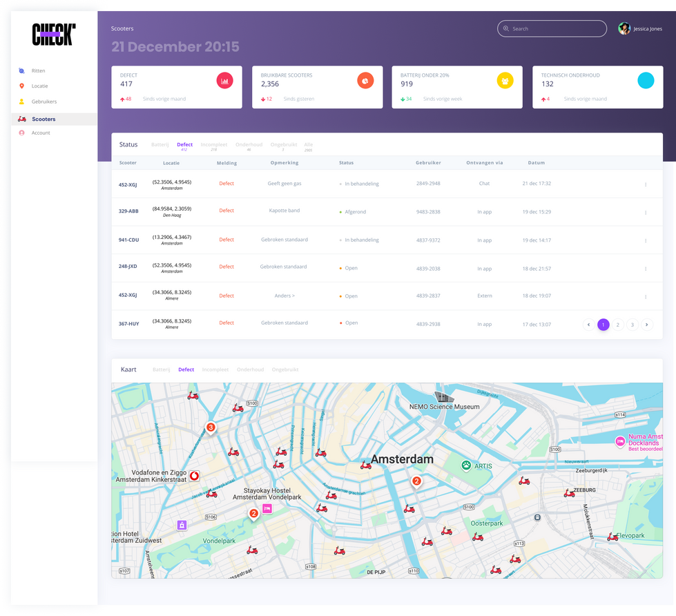Click the Locatie pin icon
Viewport: 676px width, 616px height.
tap(21, 86)
